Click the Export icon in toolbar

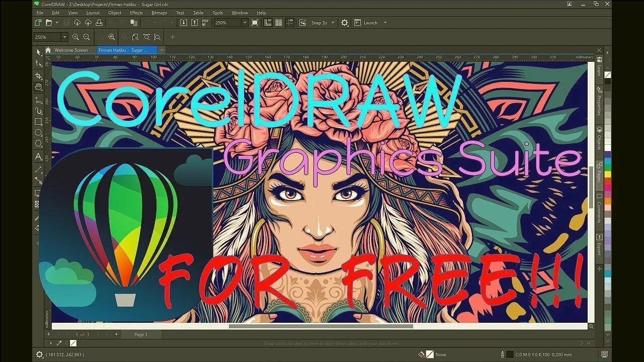coord(194,23)
